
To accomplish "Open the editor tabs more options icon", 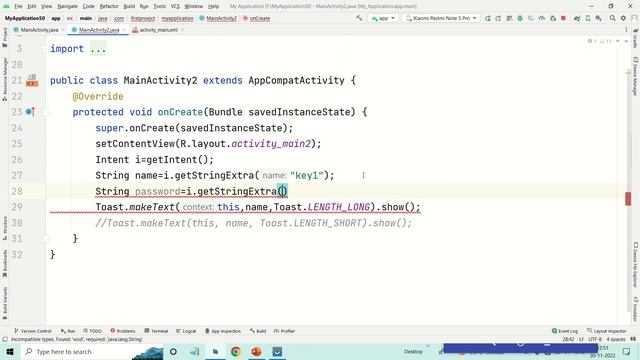I will pyautogui.click(x=626, y=30).
